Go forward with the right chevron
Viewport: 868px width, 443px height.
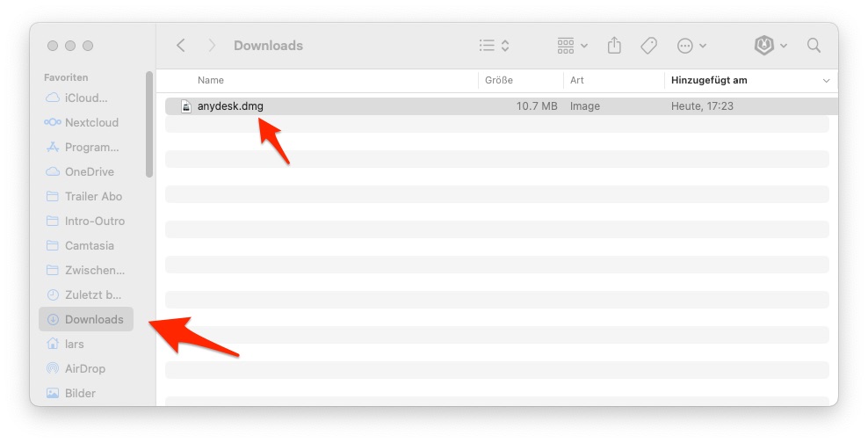click(212, 46)
